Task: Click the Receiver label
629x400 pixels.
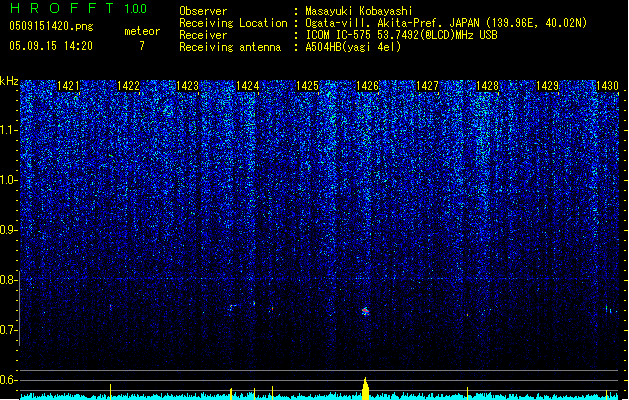Action: [203, 35]
